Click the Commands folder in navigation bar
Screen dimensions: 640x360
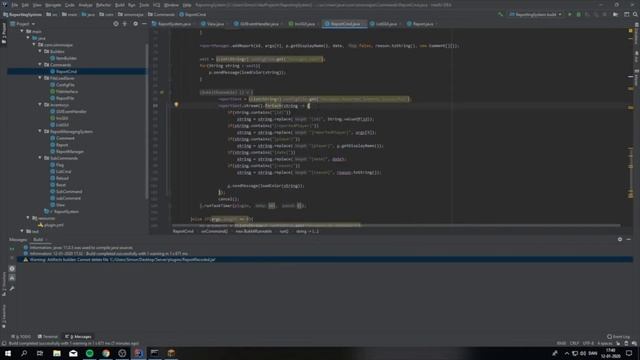coord(162,14)
